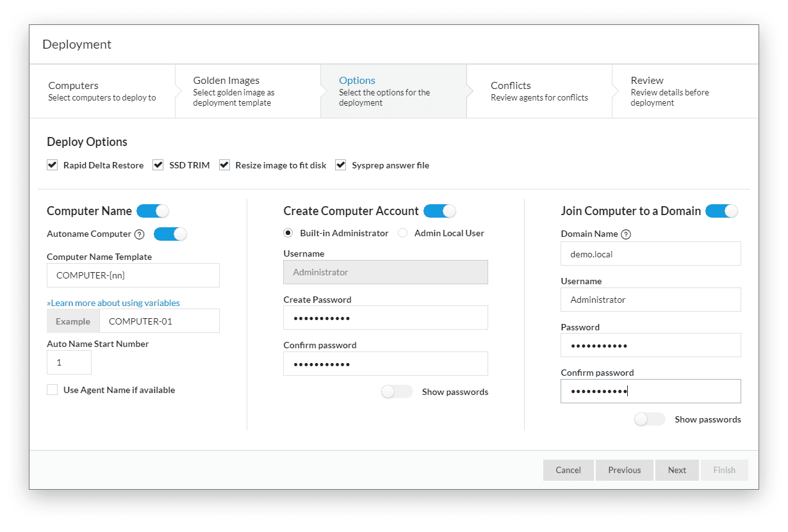Disable Join Computer to a Domain
This screenshot has height=532, width=788.
tap(722, 211)
